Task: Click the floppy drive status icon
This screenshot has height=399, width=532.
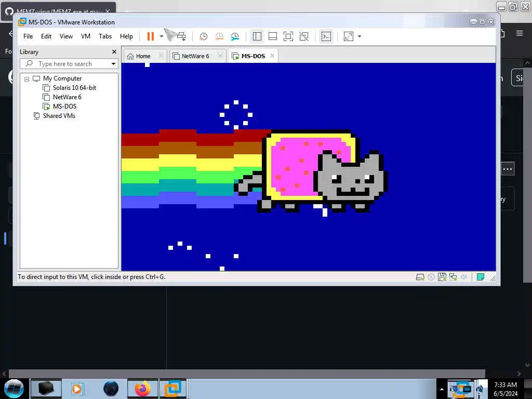Action: [x=442, y=277]
